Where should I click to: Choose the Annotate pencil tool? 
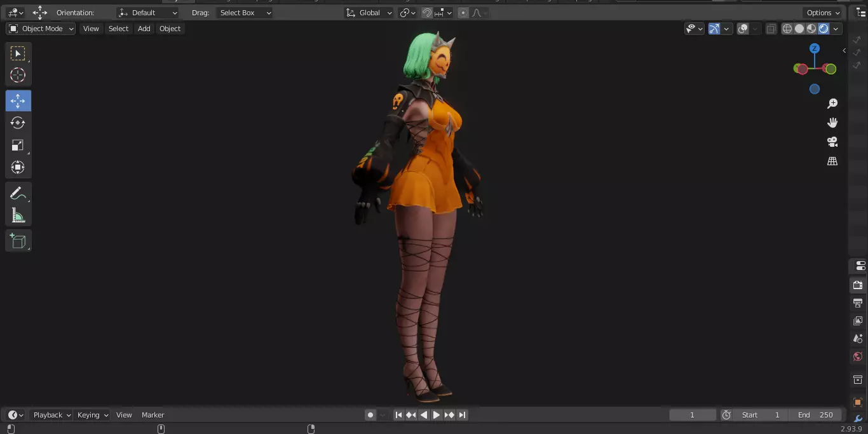coord(18,194)
